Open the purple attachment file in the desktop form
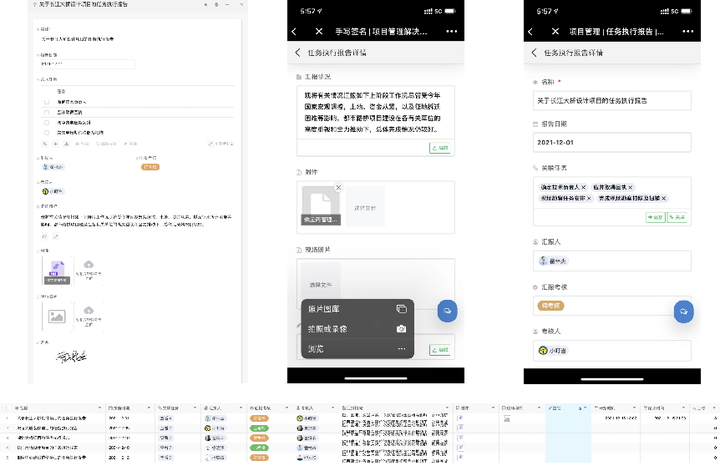This screenshot has width=720, height=466. [57, 270]
